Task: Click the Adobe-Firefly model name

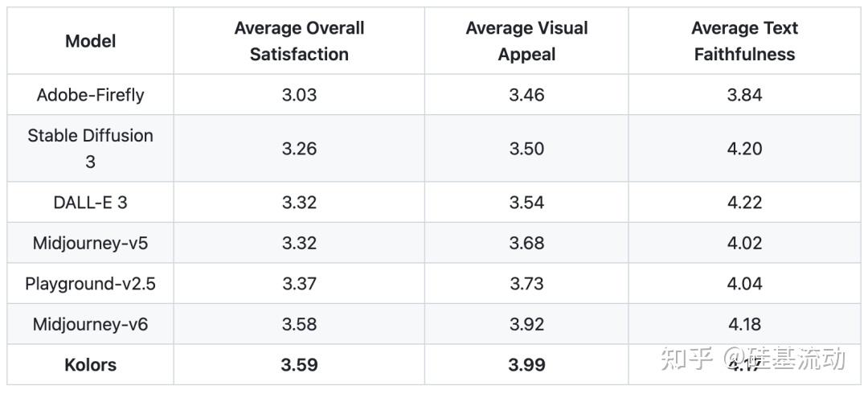Action: (91, 95)
